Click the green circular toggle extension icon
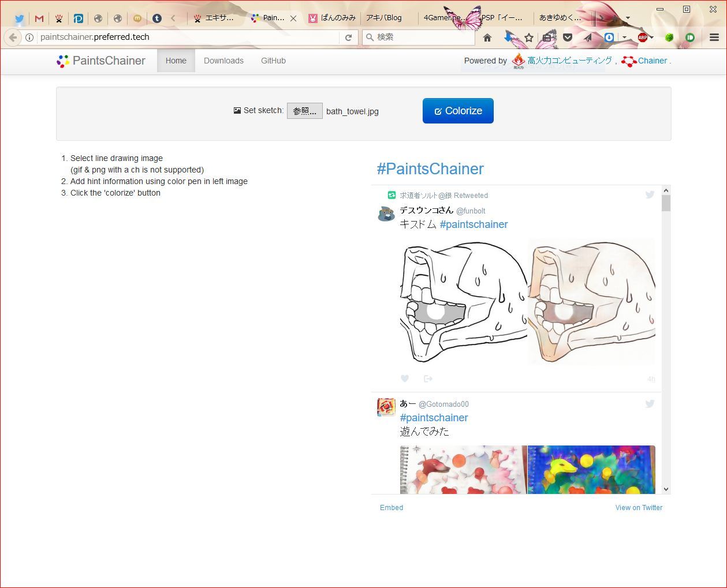 click(x=689, y=38)
